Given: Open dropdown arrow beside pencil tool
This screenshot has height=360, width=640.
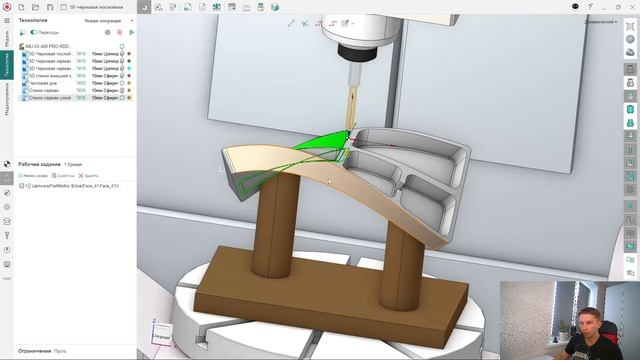Looking at the screenshot, I should pos(353,24).
